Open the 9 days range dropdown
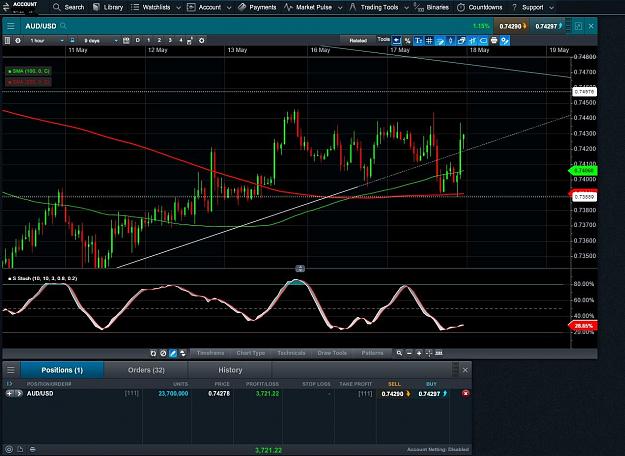The width and height of the screenshot is (625, 456). (x=98, y=40)
